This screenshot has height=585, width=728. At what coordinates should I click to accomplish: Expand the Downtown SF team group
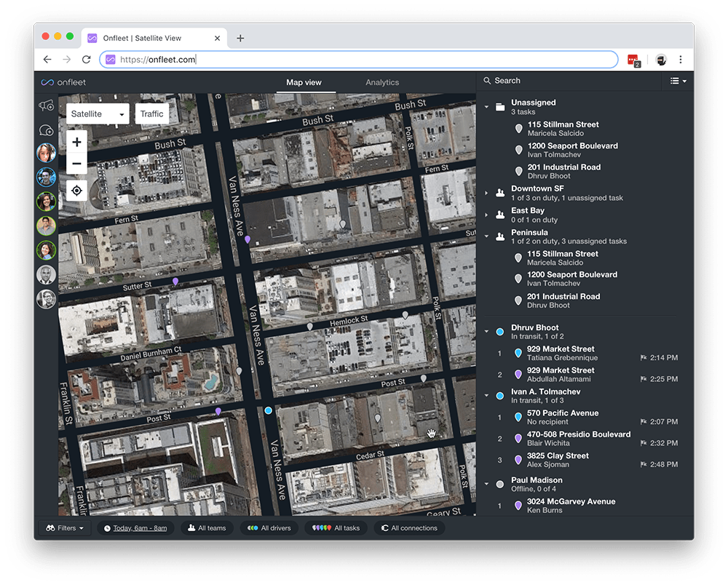click(486, 193)
